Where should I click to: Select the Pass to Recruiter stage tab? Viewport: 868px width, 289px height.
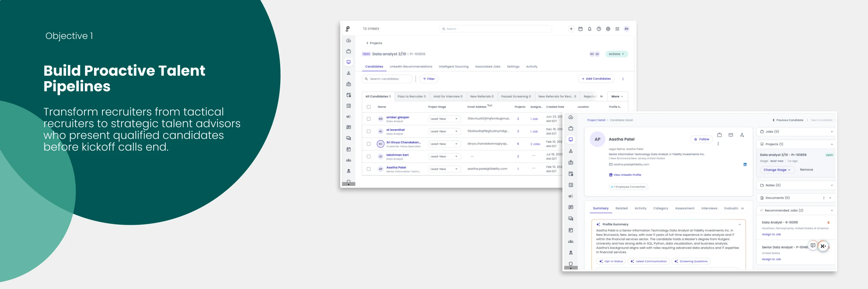point(411,96)
